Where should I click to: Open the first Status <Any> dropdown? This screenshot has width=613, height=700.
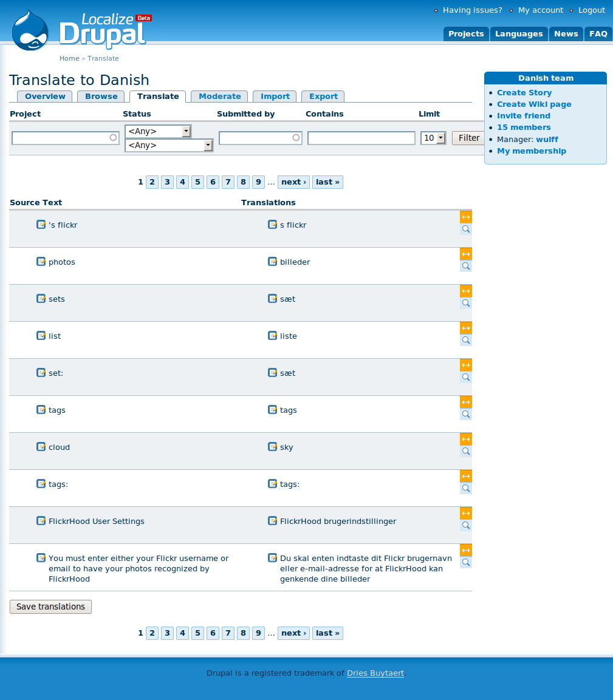coord(158,131)
